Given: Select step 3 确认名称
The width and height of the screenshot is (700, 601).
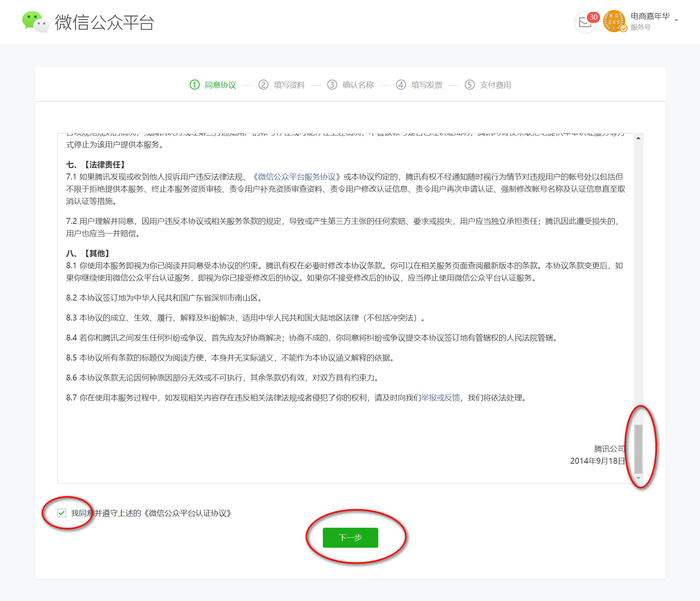Looking at the screenshot, I should point(351,85).
